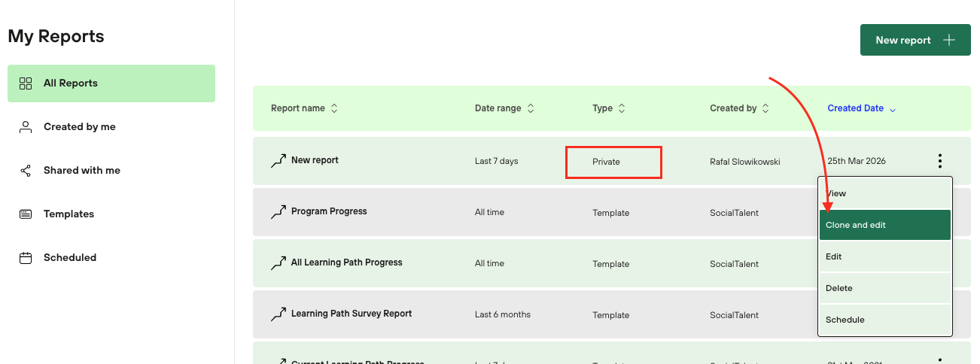Click the New report button
Viewport: 980px width, 364px height.
tap(915, 40)
